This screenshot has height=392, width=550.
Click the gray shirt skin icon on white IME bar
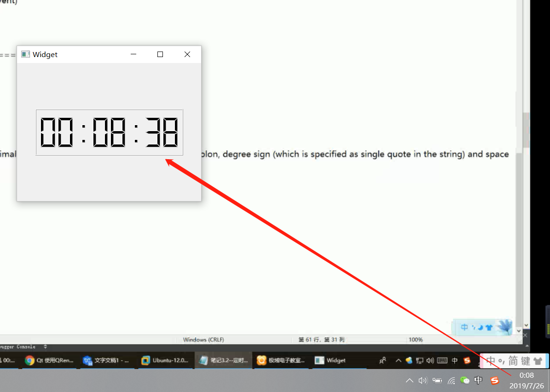(538, 361)
